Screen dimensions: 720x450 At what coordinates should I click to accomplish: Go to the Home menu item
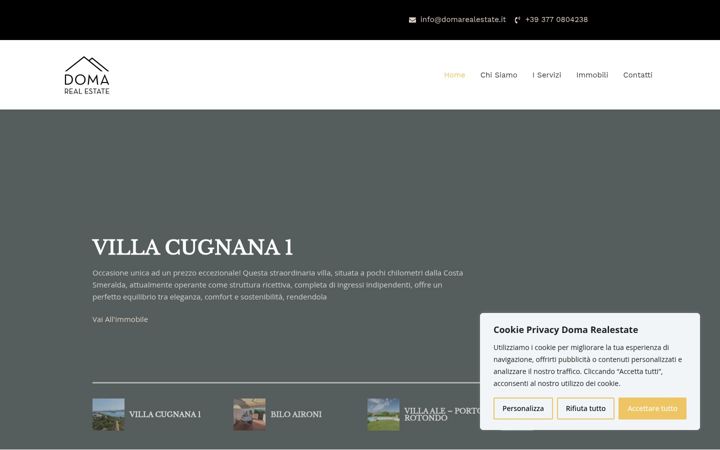455,75
